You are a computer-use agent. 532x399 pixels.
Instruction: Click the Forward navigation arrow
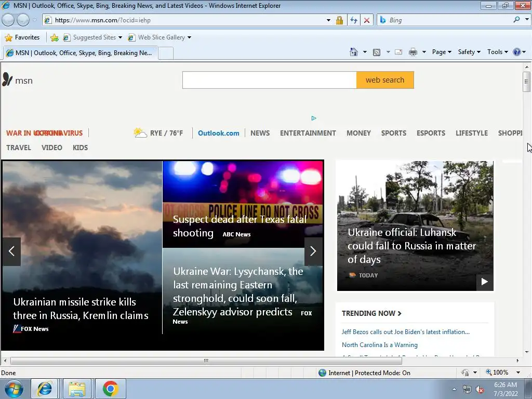coord(23,20)
